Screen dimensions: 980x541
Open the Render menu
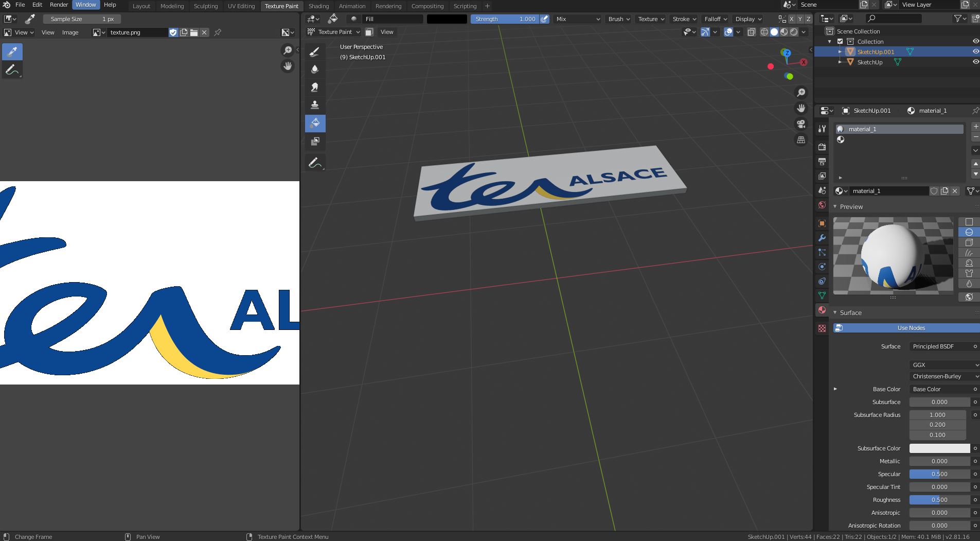(x=59, y=5)
